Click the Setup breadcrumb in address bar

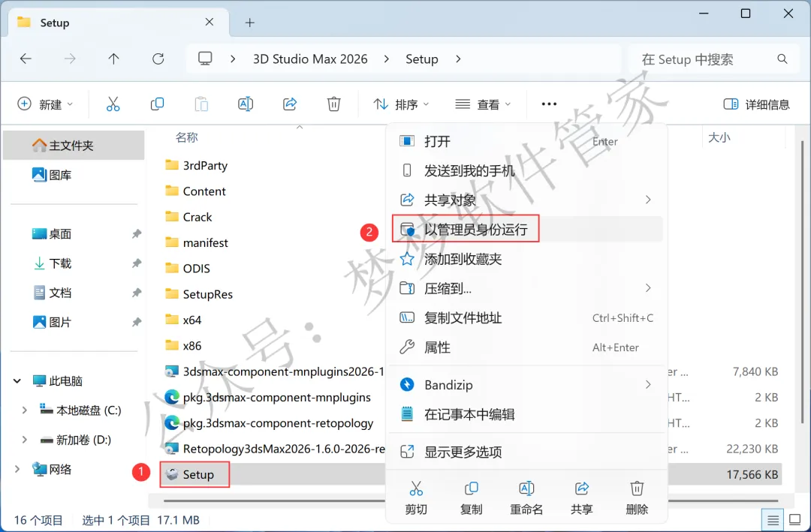421,59
